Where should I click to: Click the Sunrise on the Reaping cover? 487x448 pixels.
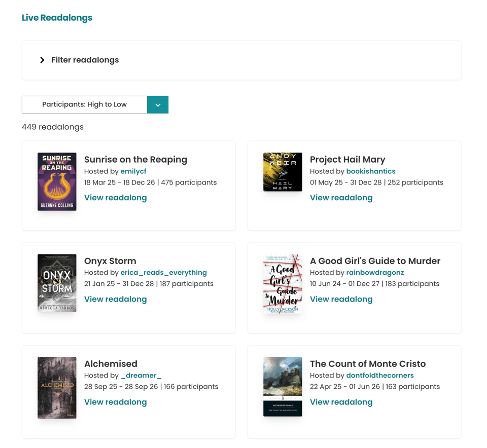click(57, 181)
